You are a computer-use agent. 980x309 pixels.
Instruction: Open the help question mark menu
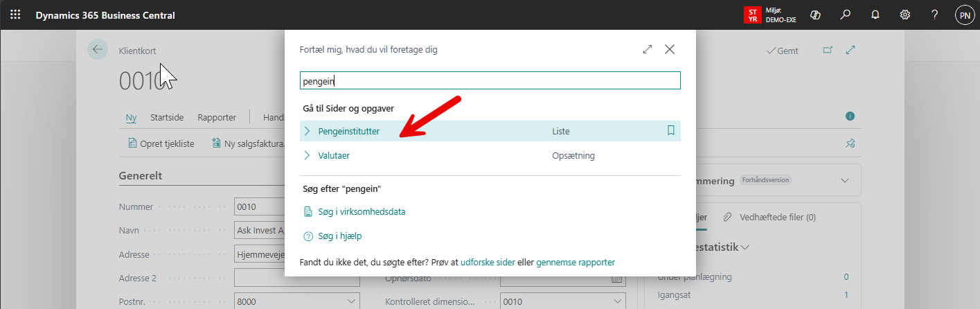pyautogui.click(x=934, y=15)
